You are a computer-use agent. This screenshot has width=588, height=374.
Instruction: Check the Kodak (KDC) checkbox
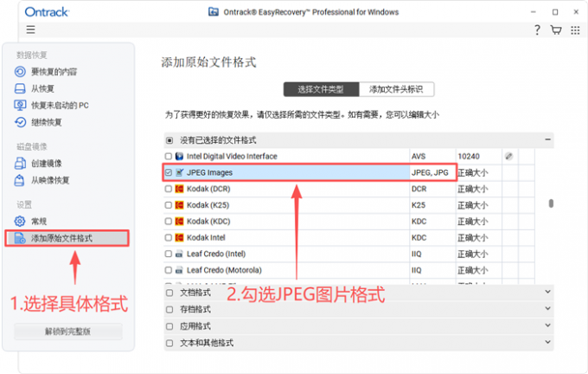tap(169, 221)
